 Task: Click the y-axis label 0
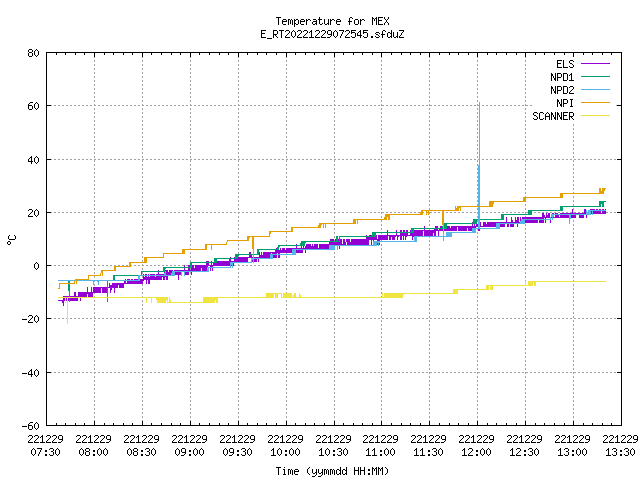click(x=37, y=266)
